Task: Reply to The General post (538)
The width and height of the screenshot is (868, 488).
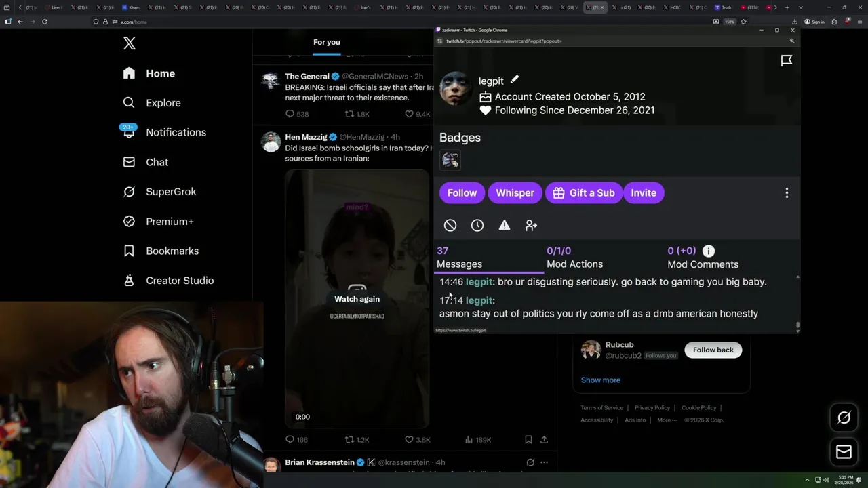Action: (297, 114)
